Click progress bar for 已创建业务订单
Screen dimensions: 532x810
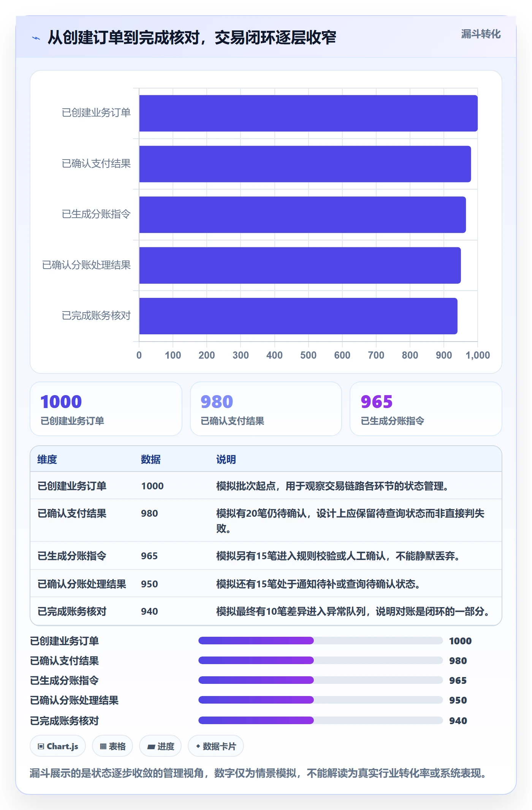[x=321, y=641]
